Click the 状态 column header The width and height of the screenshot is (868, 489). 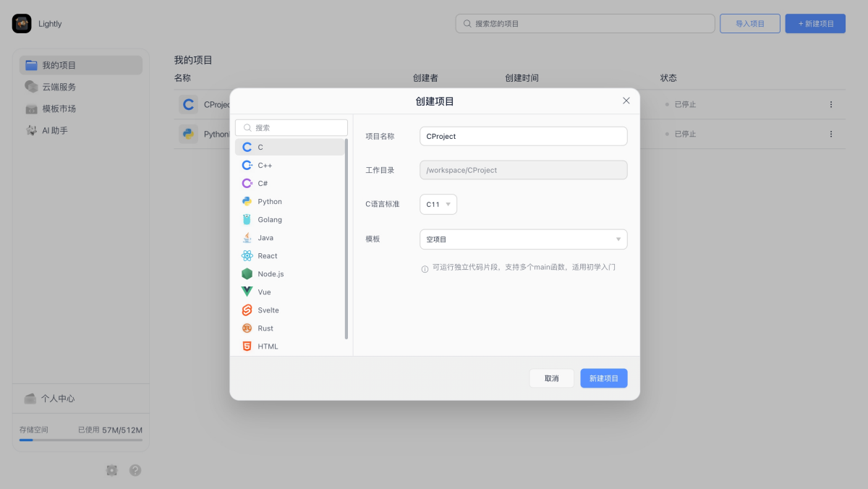coord(668,78)
